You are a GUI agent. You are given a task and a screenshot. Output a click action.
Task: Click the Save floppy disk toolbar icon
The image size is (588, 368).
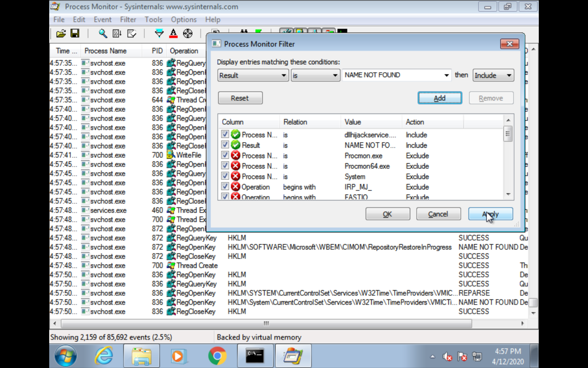coord(75,33)
